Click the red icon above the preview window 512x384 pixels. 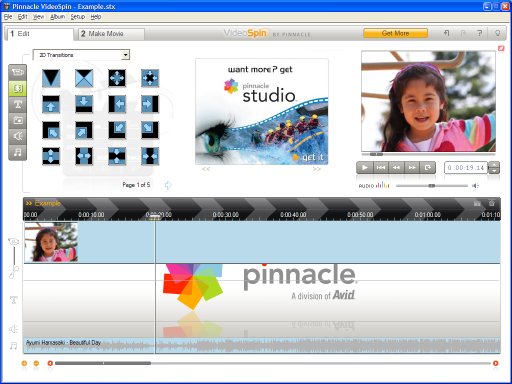(501, 49)
